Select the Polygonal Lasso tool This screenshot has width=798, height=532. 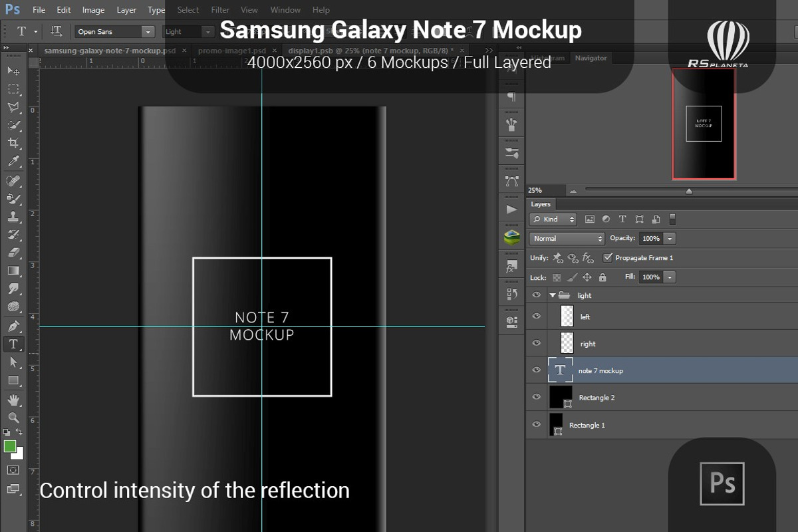13,107
